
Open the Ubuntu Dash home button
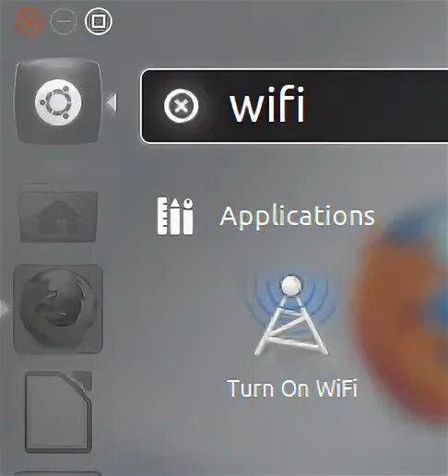click(58, 101)
